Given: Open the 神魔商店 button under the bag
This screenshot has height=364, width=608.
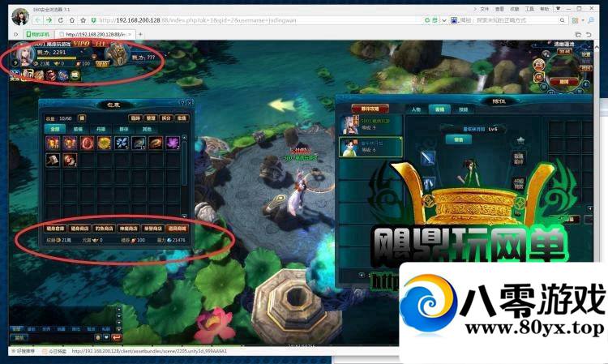Looking at the screenshot, I should pyautogui.click(x=128, y=229).
